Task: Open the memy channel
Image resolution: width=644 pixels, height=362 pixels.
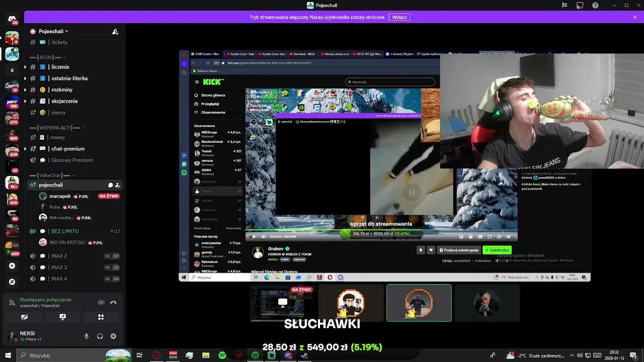Action: (74, 113)
